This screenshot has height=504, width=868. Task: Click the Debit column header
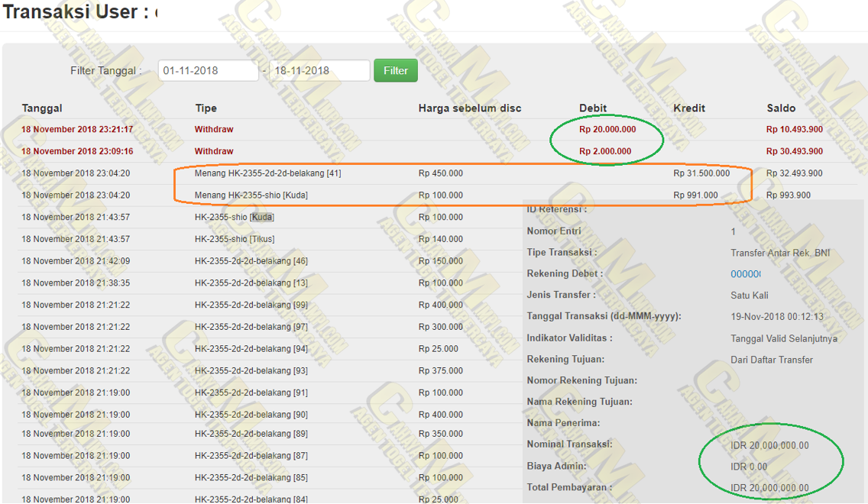(x=593, y=108)
